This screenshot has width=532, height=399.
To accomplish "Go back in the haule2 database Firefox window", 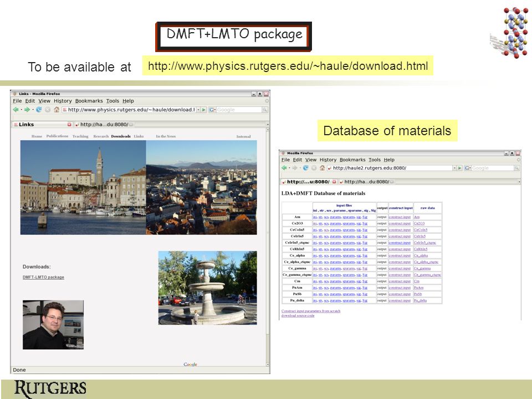I will [284, 168].
